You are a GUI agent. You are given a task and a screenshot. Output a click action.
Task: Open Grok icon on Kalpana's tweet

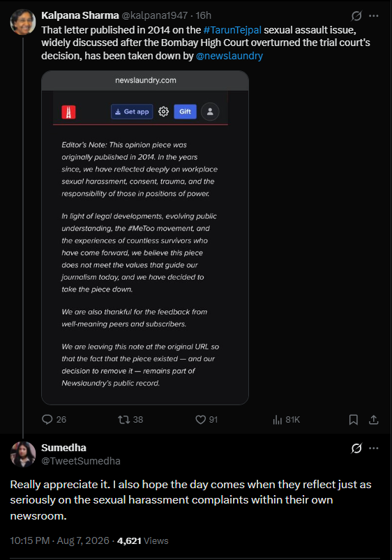[356, 16]
